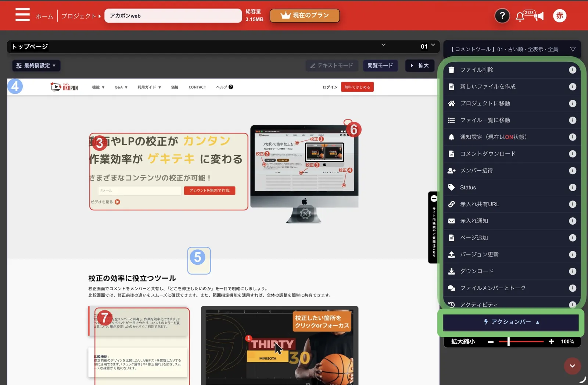588x385 pixels.
Task: Open the hamburger main menu
Action: tap(22, 15)
